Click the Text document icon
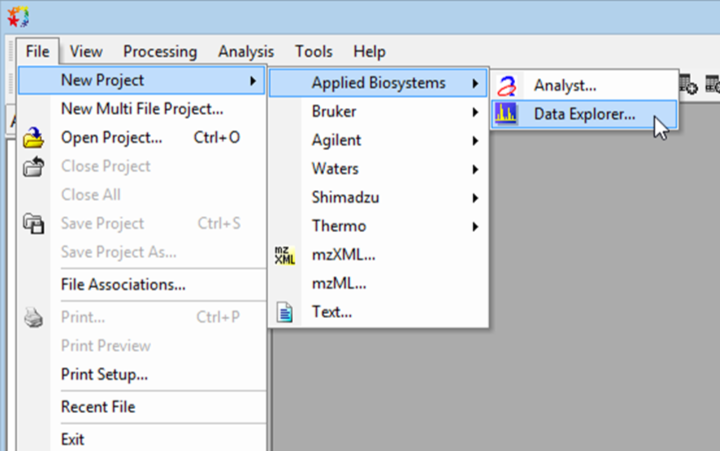This screenshot has height=451, width=720. 285,312
